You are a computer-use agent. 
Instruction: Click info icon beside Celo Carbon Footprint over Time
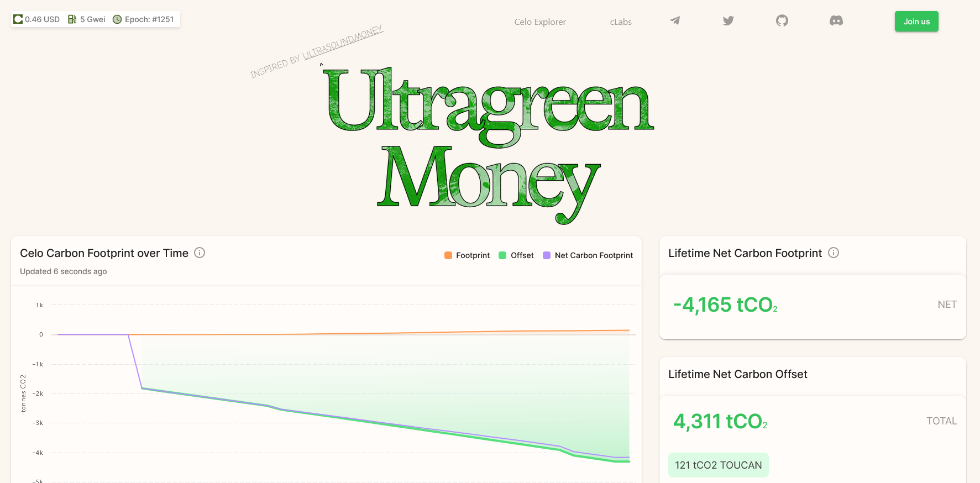click(x=200, y=253)
